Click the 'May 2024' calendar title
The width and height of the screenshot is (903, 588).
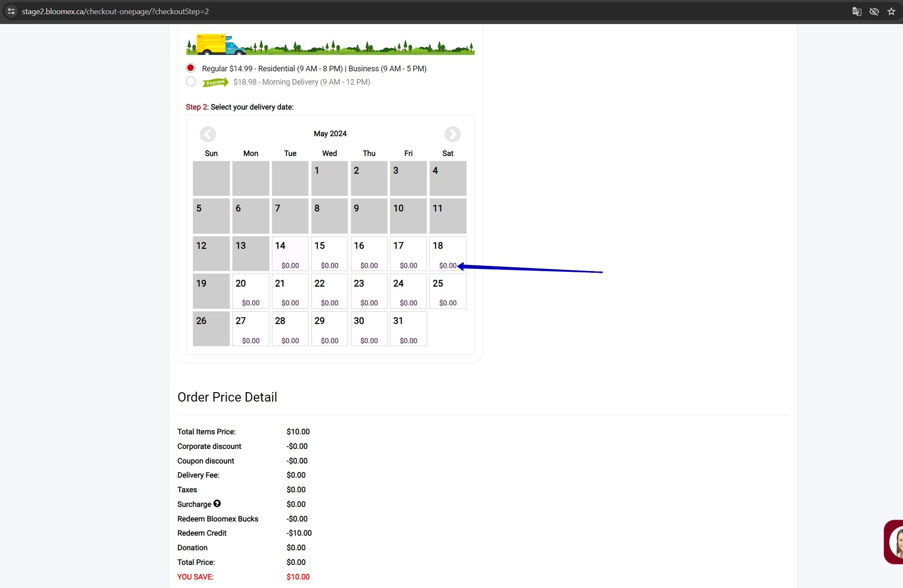[x=330, y=134]
